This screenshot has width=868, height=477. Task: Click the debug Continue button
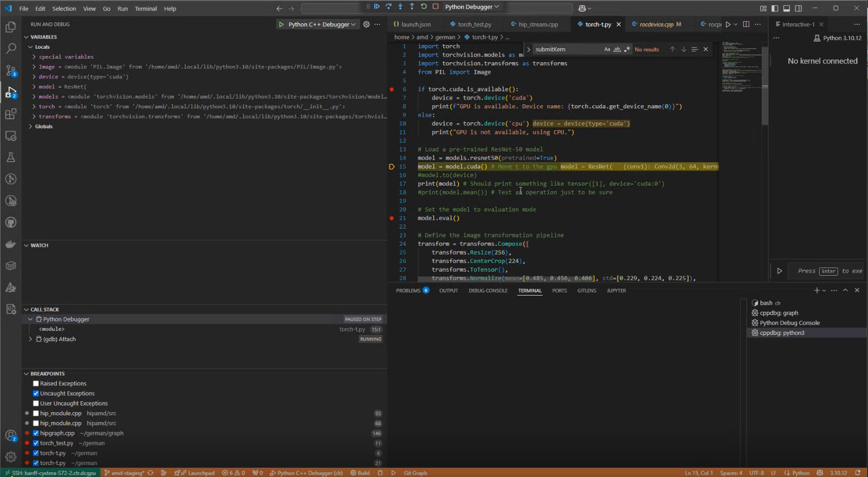point(377,7)
